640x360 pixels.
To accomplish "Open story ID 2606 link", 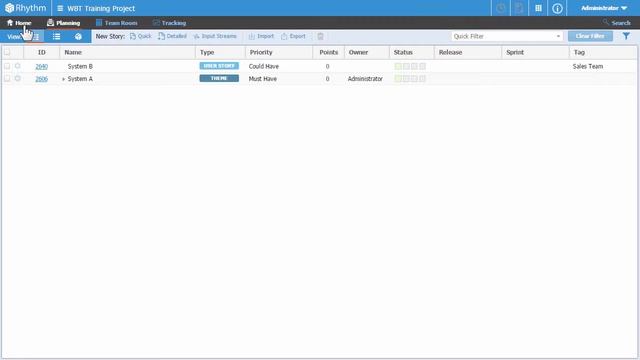I will coord(42,79).
